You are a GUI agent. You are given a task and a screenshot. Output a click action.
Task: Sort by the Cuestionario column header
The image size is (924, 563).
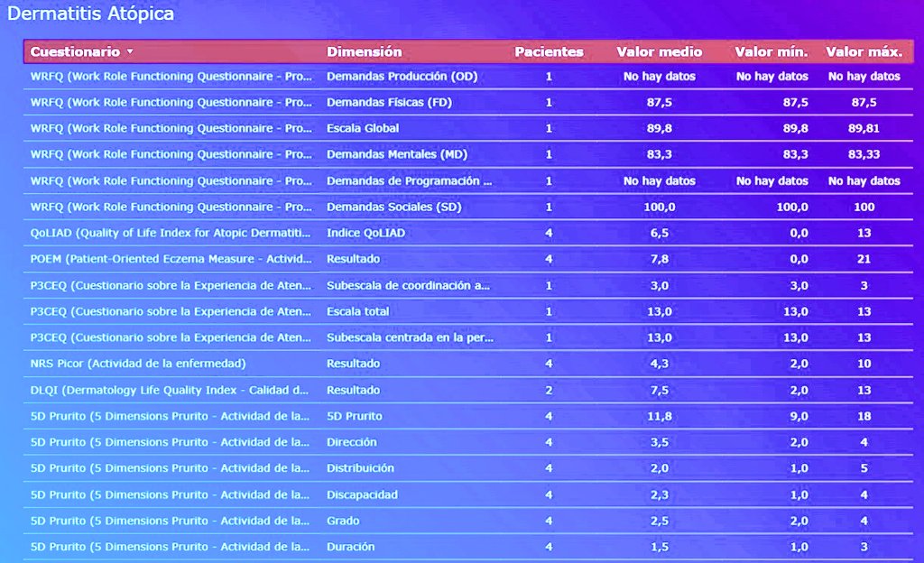[75, 51]
